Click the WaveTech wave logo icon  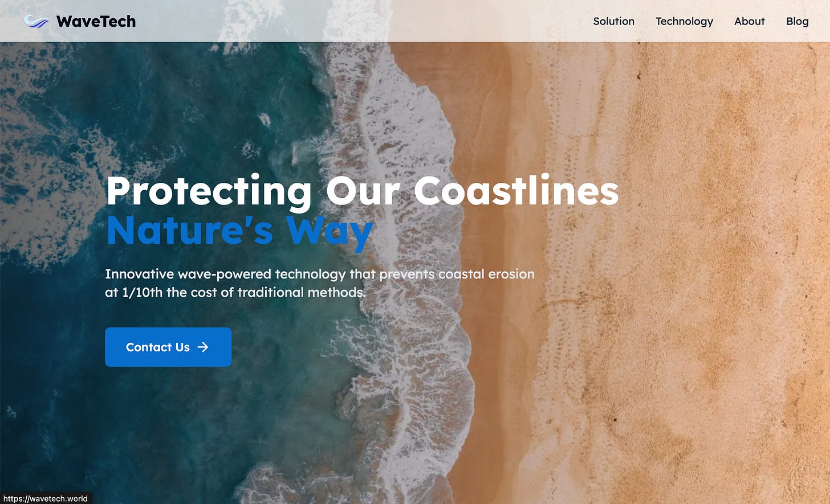tap(36, 22)
